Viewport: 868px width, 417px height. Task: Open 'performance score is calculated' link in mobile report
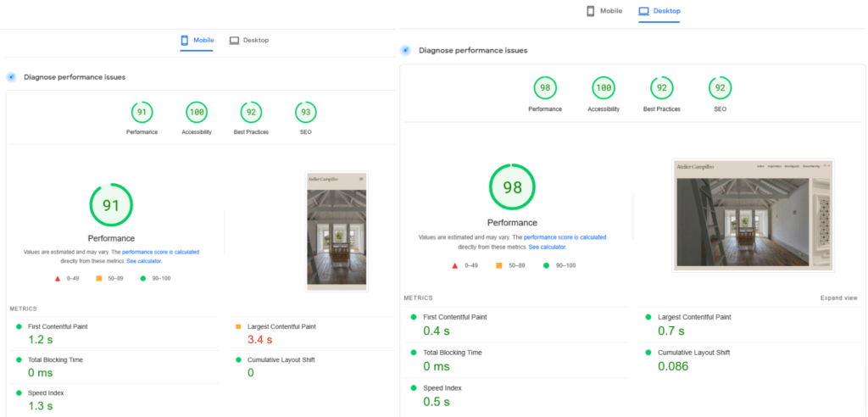160,252
